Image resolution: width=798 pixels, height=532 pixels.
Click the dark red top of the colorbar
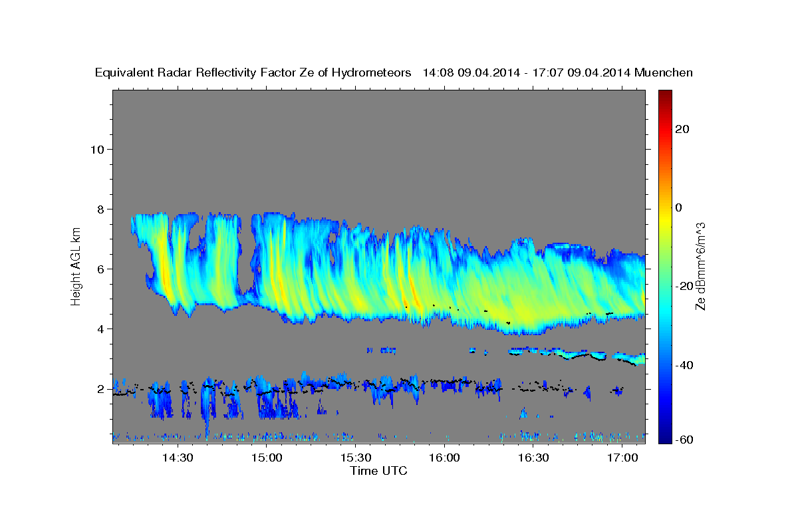664,96
